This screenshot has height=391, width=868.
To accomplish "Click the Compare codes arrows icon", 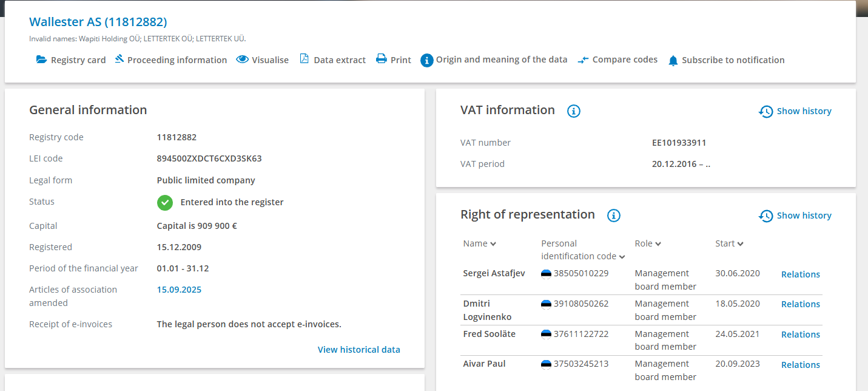I will 583,60.
